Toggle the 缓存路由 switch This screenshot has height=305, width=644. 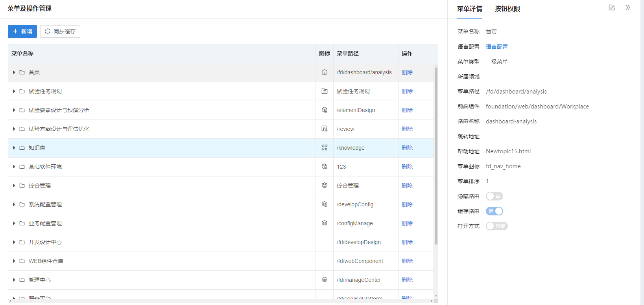[x=495, y=211]
